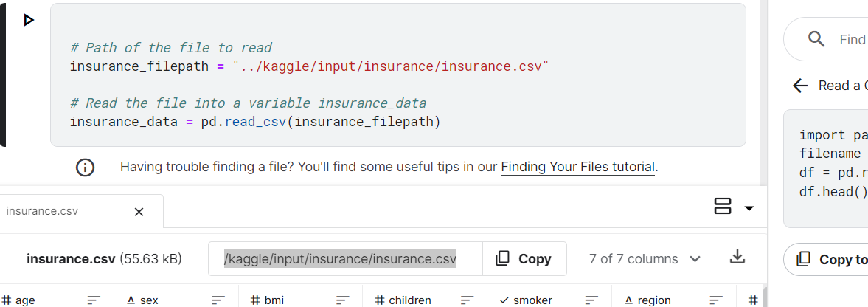The height and width of the screenshot is (307, 868).
Task: Expand the 7 of 7 columns dropdown
Action: [x=645, y=259]
